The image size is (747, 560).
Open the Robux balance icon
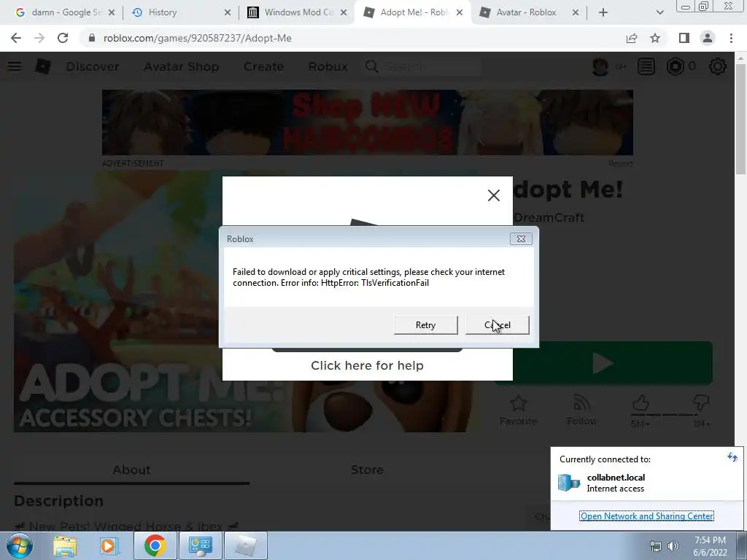(675, 66)
